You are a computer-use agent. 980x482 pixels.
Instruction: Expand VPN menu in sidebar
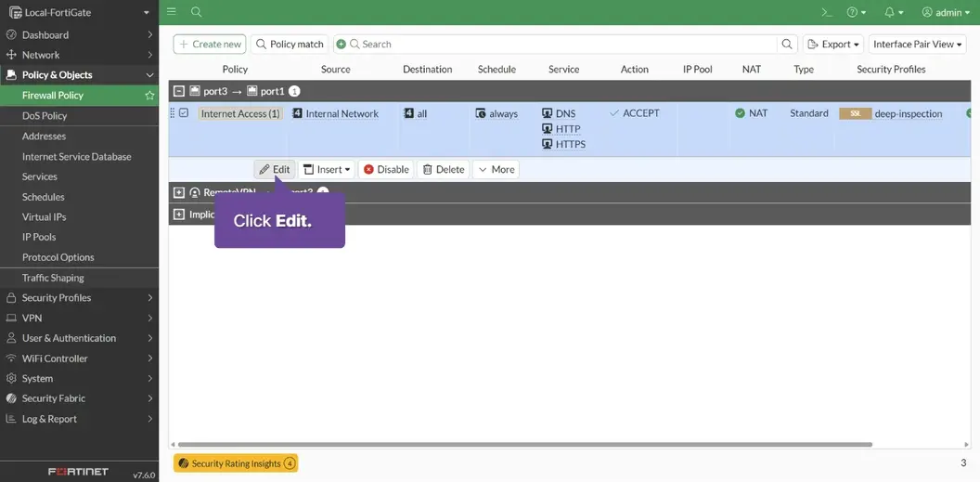click(80, 318)
